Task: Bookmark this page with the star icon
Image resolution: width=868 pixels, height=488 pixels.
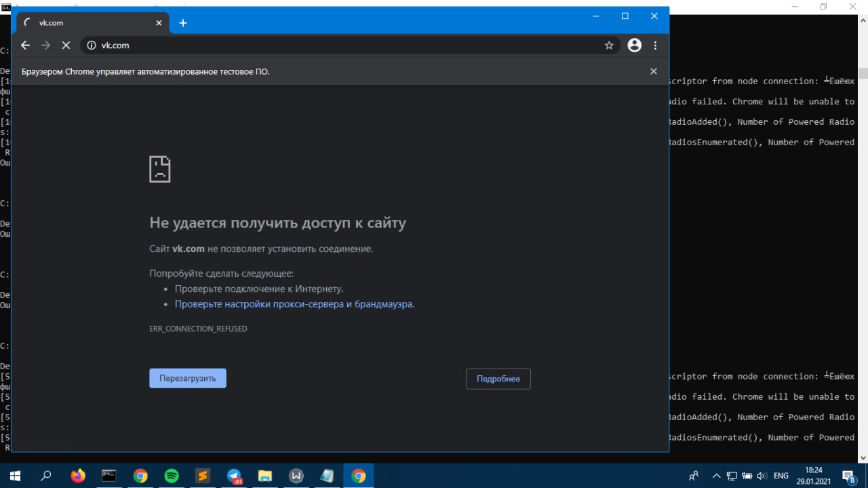Action: point(609,45)
